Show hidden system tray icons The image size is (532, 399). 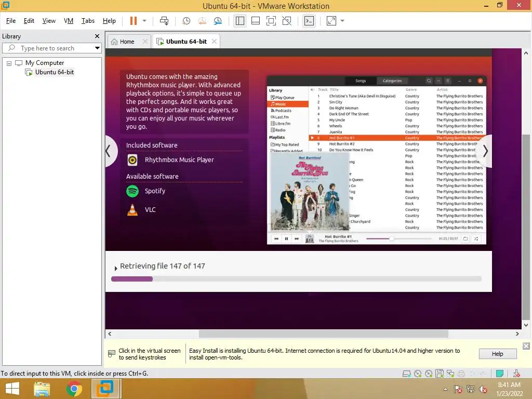click(445, 390)
